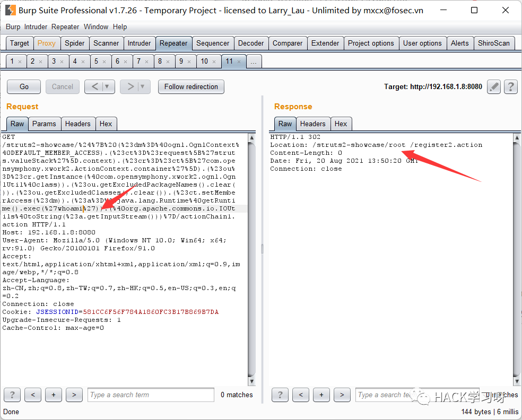Click the plus button in response search bar
The height and width of the screenshot is (420, 522).
[x=321, y=395]
